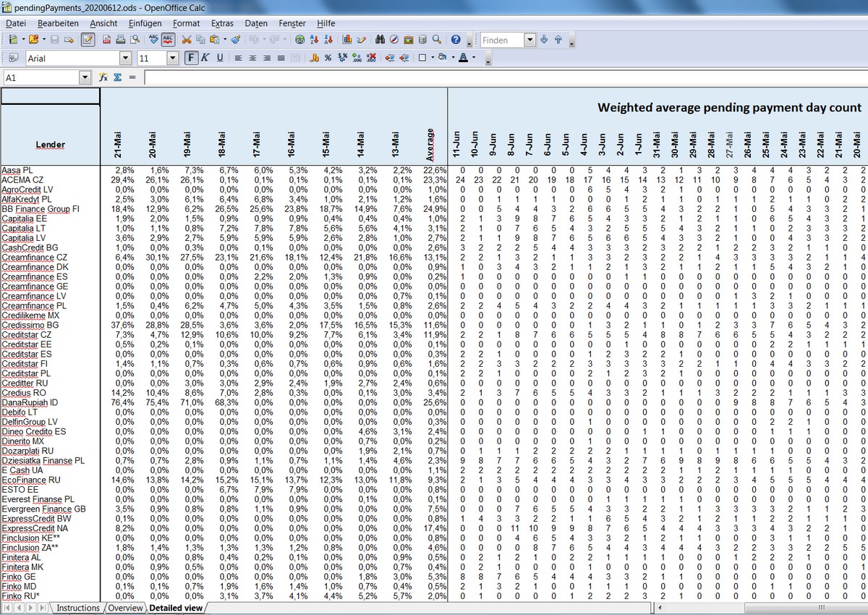Sort ascending A-Z icon
The image size is (868, 615).
[314, 40]
